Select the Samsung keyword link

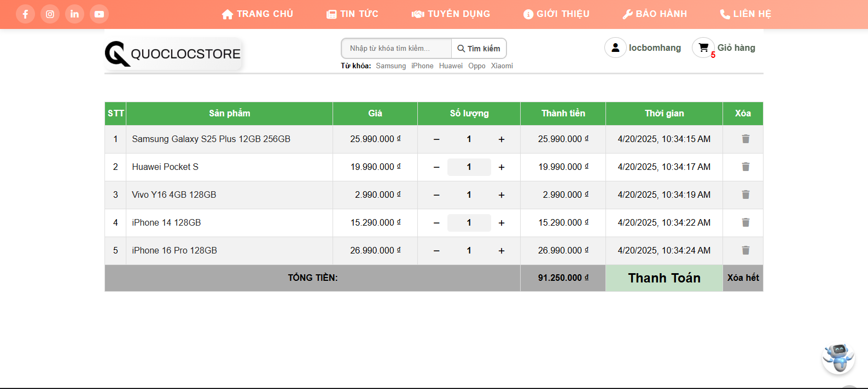point(391,66)
